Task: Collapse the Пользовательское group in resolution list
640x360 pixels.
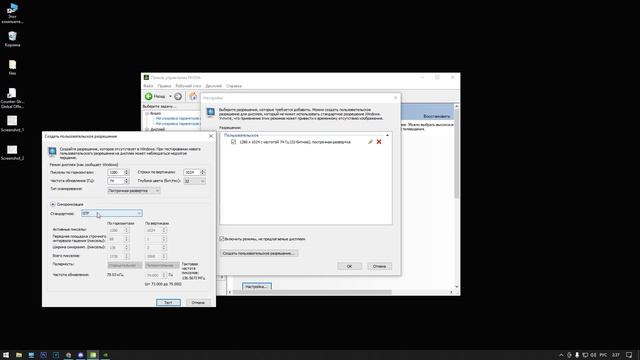Action: click(387, 135)
